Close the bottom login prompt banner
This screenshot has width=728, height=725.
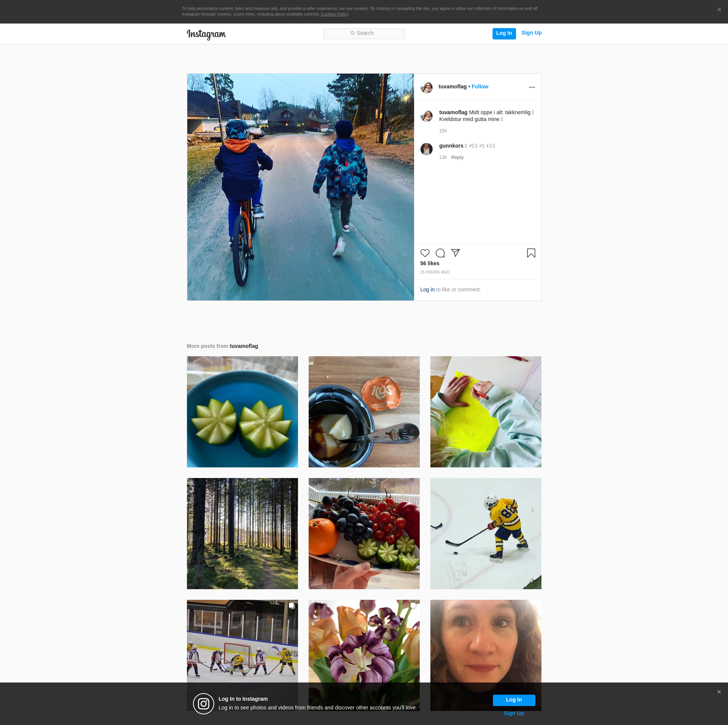click(719, 692)
